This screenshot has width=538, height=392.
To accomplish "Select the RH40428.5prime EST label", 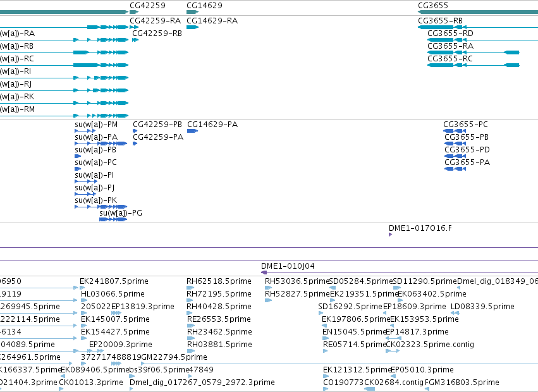I will [219, 307].
